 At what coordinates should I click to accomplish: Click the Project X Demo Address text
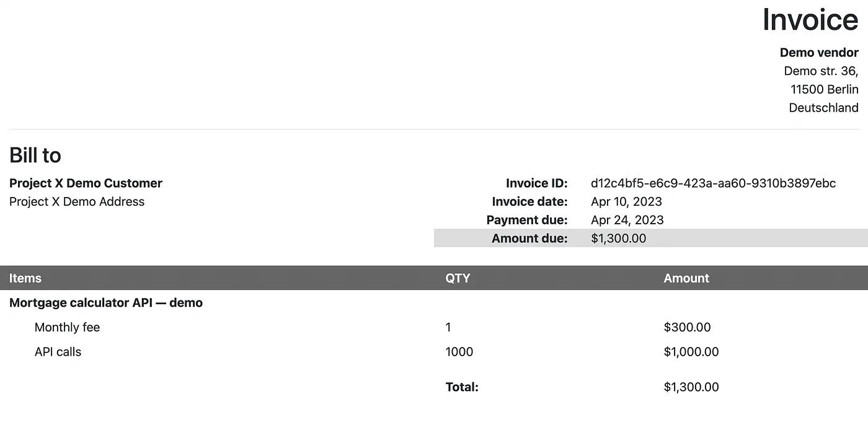77,201
